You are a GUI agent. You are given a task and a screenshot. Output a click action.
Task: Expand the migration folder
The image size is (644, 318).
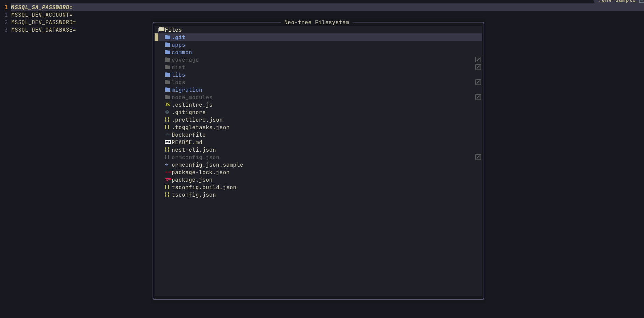187,90
